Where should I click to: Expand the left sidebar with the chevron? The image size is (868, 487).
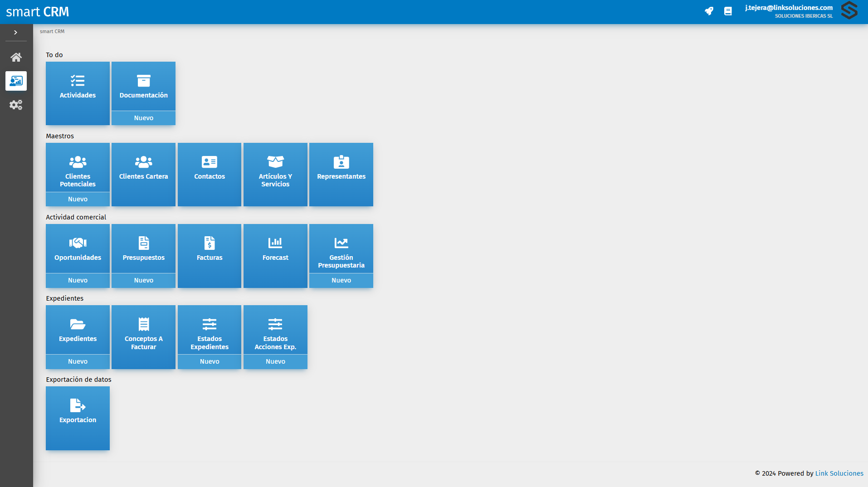click(15, 33)
